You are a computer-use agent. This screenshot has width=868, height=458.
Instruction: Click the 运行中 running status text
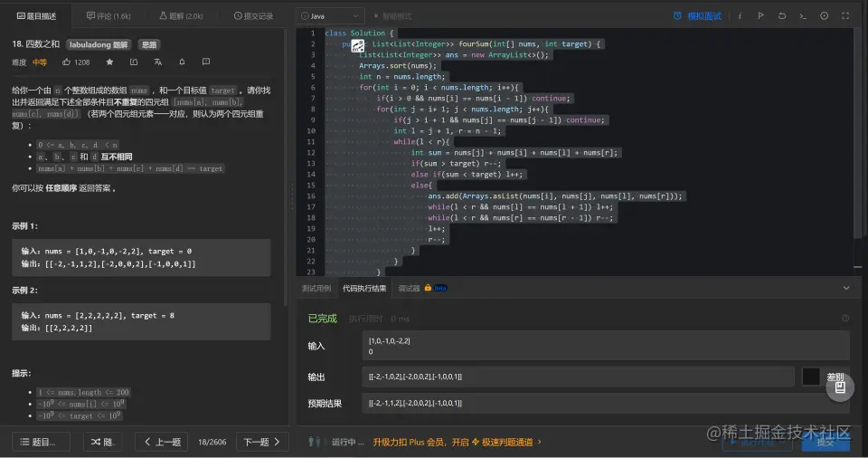[347, 442]
